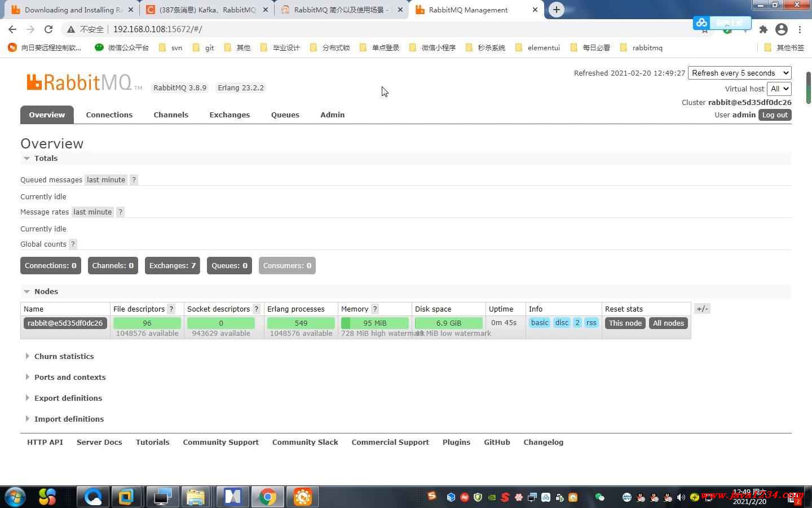Open Chrome three-dot menu
Image resolution: width=812 pixels, height=508 pixels.
pyautogui.click(x=800, y=29)
